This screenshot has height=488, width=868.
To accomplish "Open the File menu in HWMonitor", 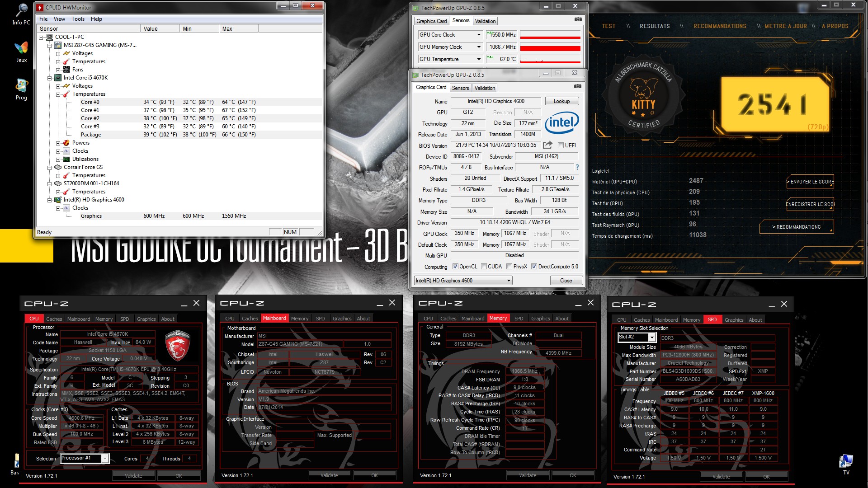I will pyautogui.click(x=43, y=19).
